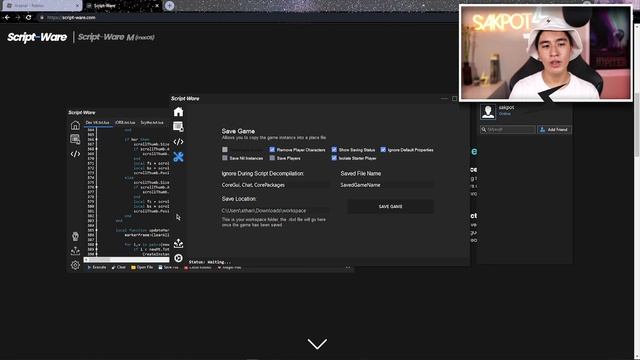Switch to the first .lua tab in back editor
This screenshot has height=360, width=640.
click(98, 122)
